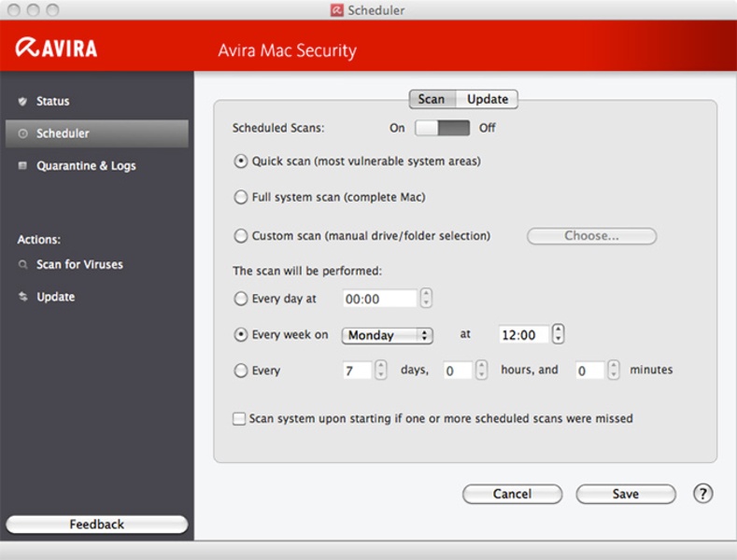Click the Update arrows icon in sidebar
Viewport: 737px width, 560px height.
pos(22,297)
